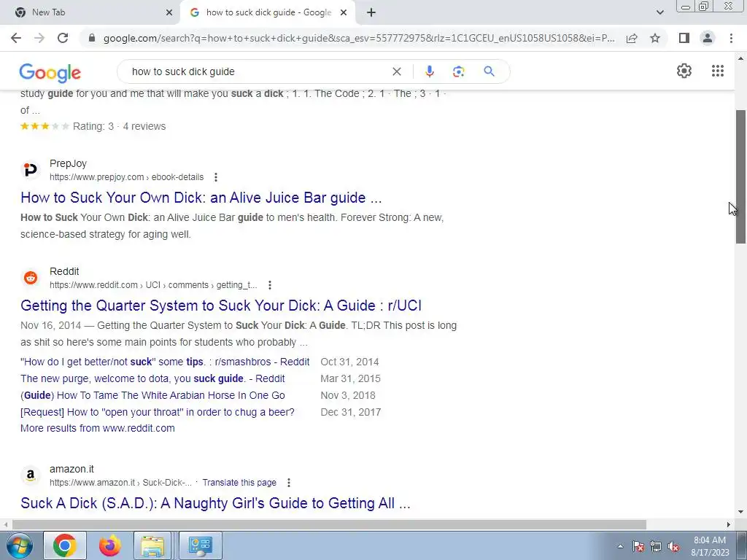Click the amazon.it site favicon

click(31, 475)
